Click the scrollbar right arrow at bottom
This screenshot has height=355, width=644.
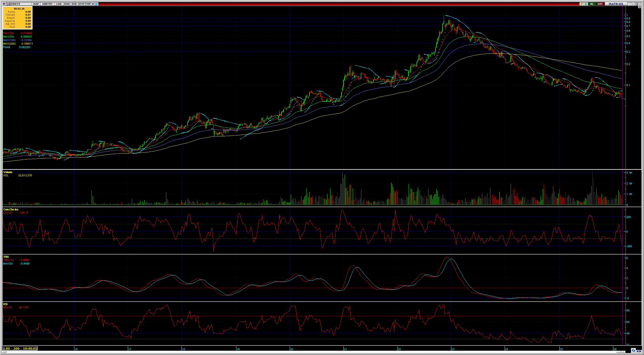[623, 352]
